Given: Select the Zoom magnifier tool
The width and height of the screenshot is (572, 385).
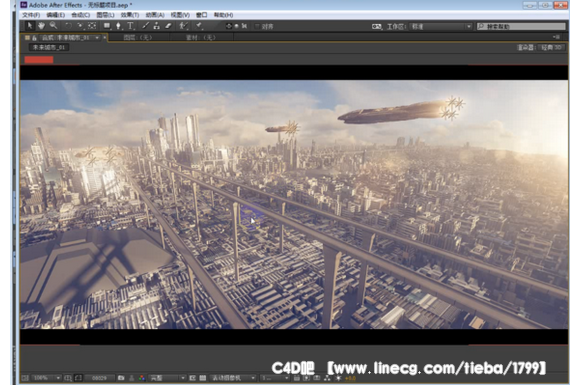Looking at the screenshot, I should (53, 26).
